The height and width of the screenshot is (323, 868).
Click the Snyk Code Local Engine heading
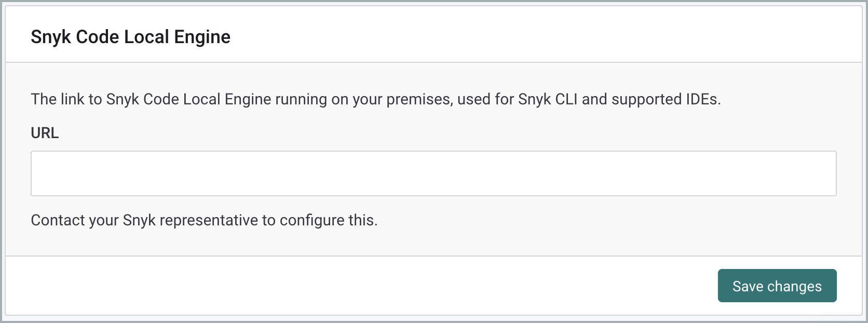130,36
